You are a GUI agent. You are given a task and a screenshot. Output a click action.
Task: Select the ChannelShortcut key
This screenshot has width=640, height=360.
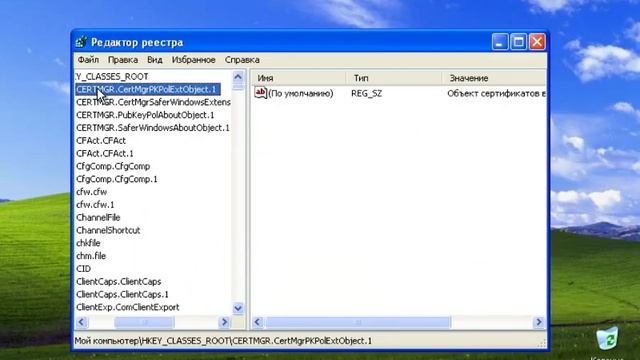(x=108, y=230)
